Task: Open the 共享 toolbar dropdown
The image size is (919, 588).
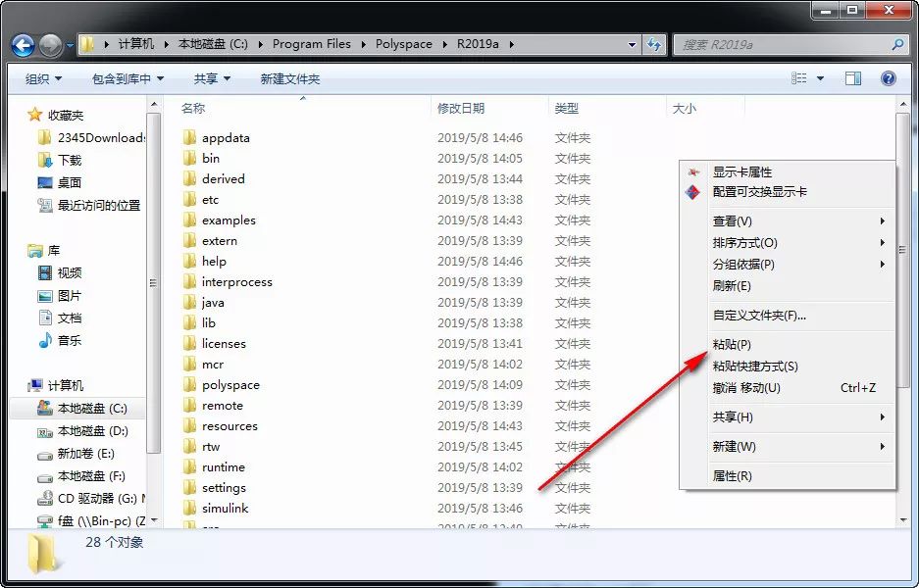Action: 212,79
